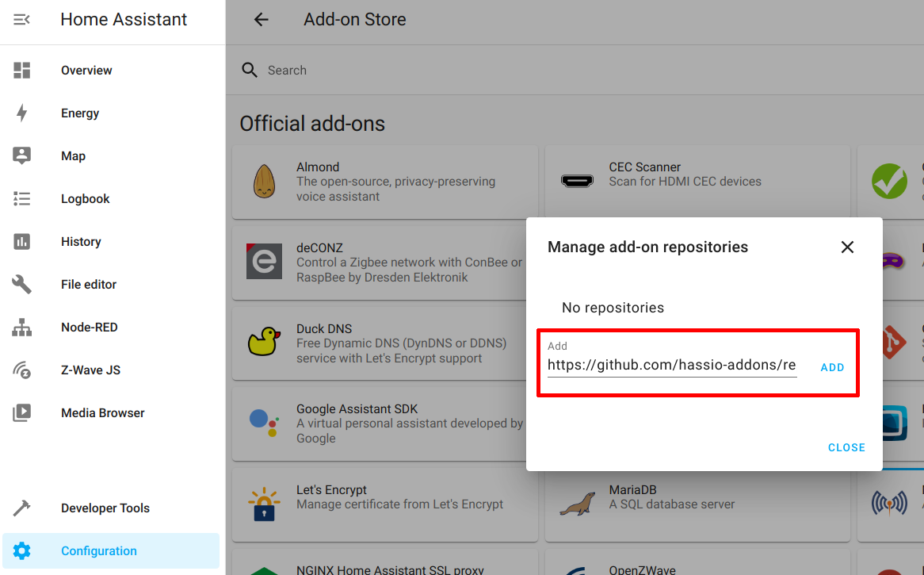Viewport: 924px width, 575px height.
Task: Click the CLOSE button in dialog
Action: (x=846, y=447)
